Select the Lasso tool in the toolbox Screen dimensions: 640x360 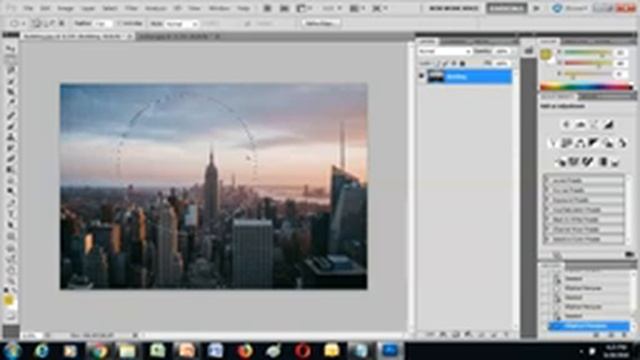pyautogui.click(x=11, y=70)
